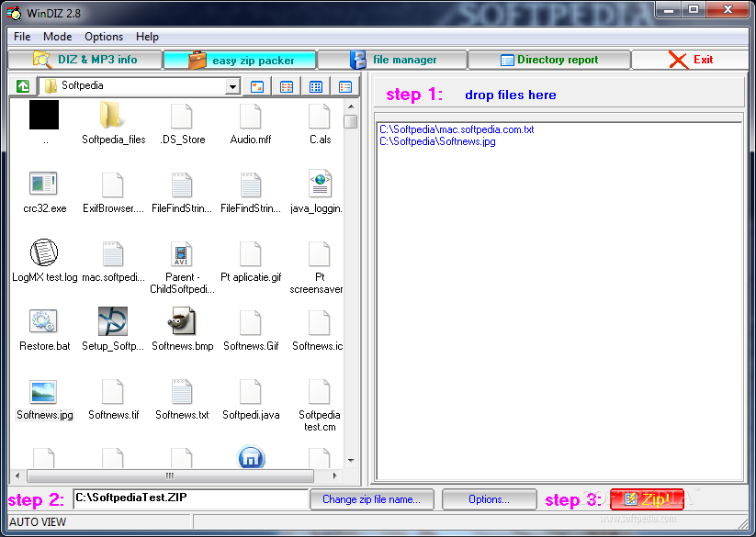The width and height of the screenshot is (756, 537).
Task: Click the red Zip! button
Action: point(647,499)
